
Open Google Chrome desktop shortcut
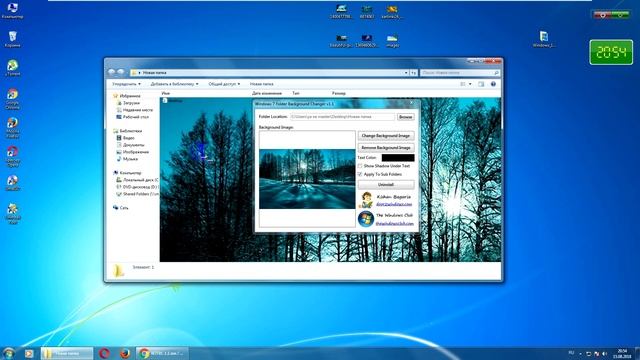(12, 99)
